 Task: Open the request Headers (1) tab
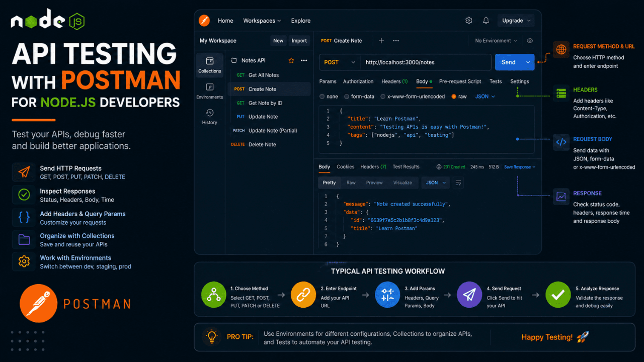pyautogui.click(x=394, y=81)
